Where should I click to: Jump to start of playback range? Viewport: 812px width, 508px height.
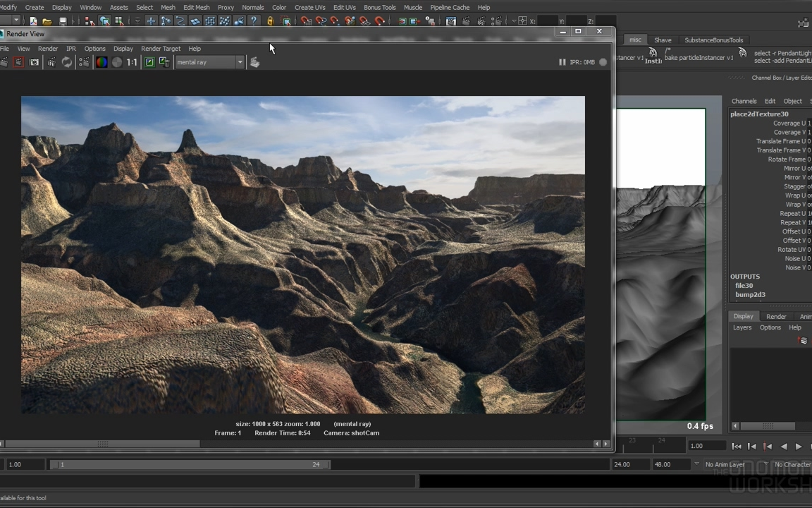pyautogui.click(x=737, y=446)
